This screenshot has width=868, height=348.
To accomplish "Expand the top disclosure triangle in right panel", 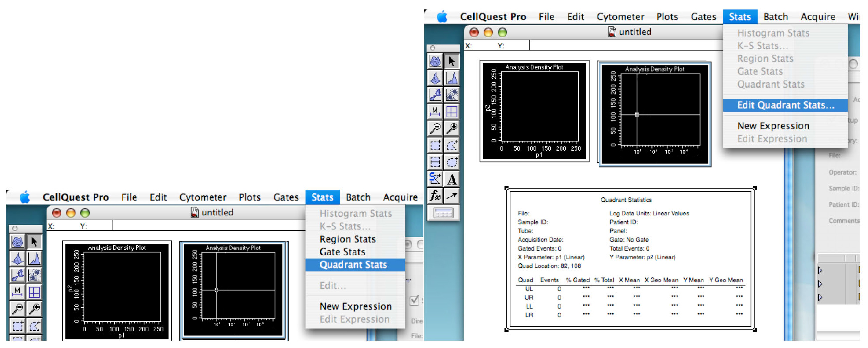I will [820, 270].
